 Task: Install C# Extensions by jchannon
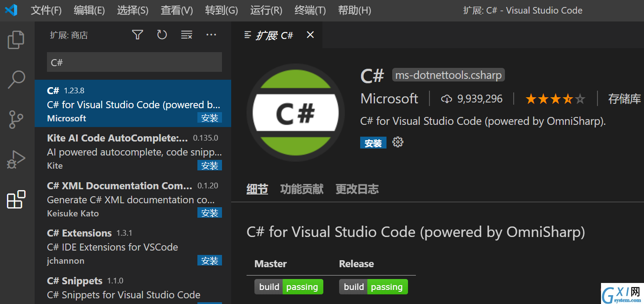[x=210, y=261]
